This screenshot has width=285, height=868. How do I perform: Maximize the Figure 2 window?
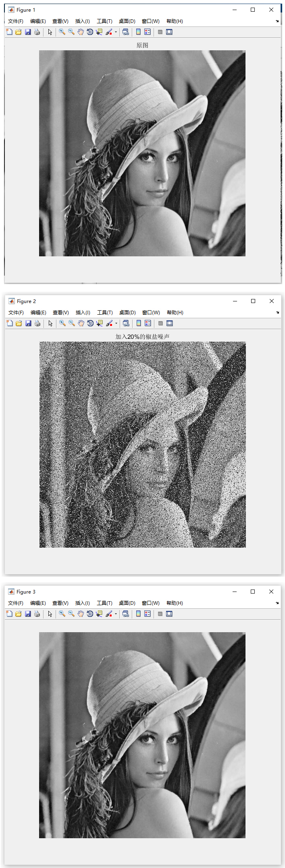[x=253, y=301]
